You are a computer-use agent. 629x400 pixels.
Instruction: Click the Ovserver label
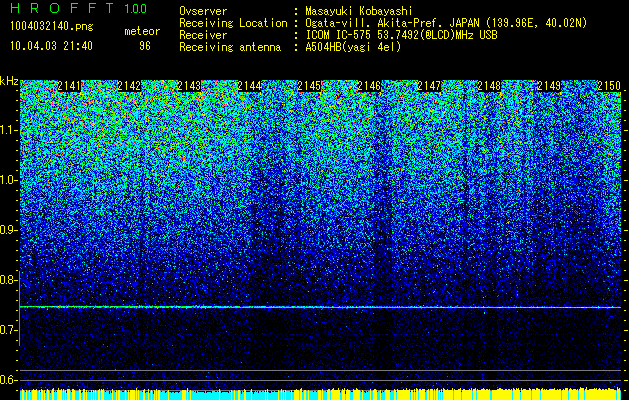click(x=203, y=11)
